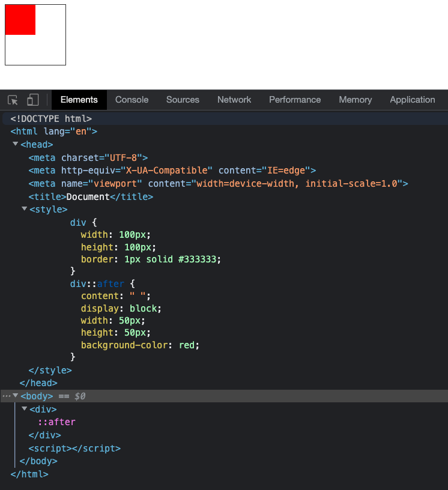The width and height of the screenshot is (448, 490).
Task: Select the script element node
Action: tap(74, 449)
